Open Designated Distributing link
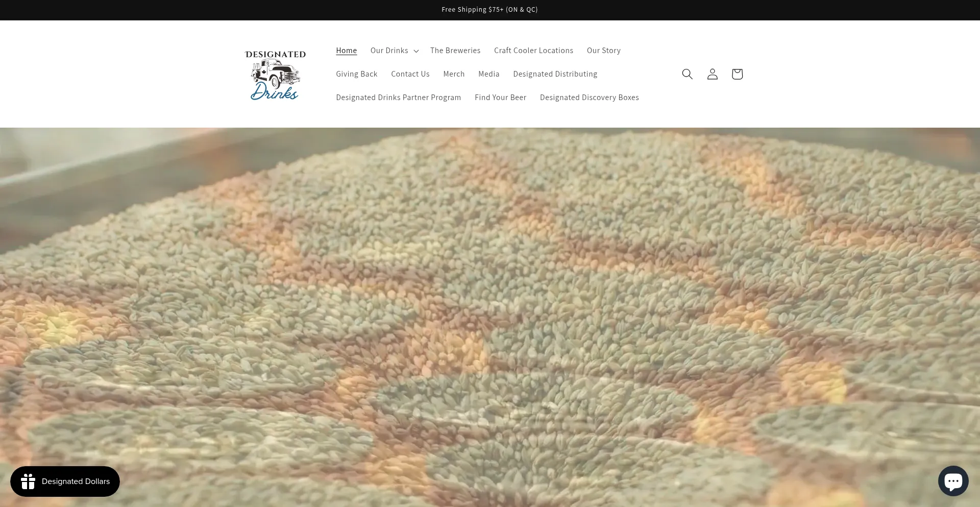Image resolution: width=980 pixels, height=507 pixels. (555, 74)
